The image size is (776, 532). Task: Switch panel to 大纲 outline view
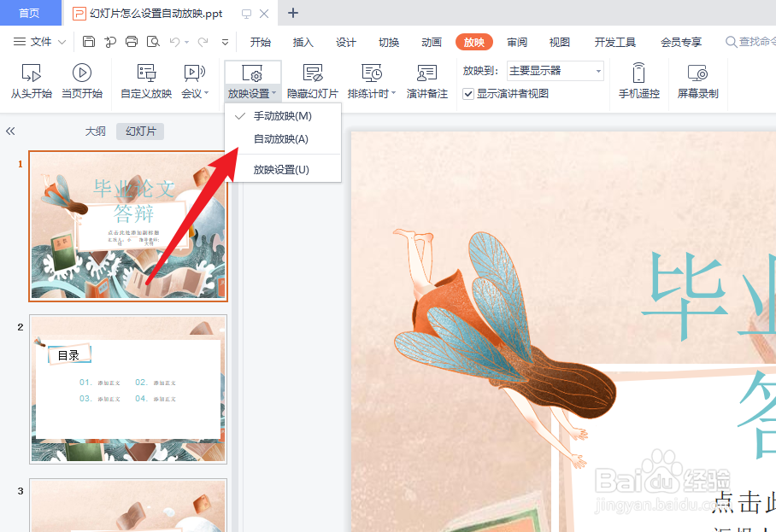95,132
